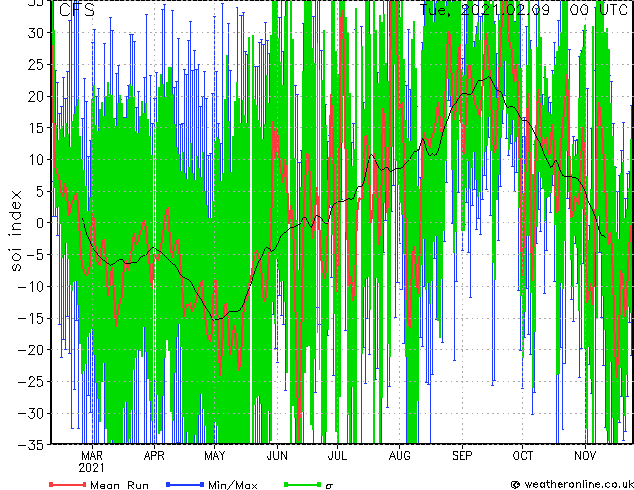Click the soi index axis title
Image resolution: width=634 pixels, height=490 pixels.
point(16,231)
